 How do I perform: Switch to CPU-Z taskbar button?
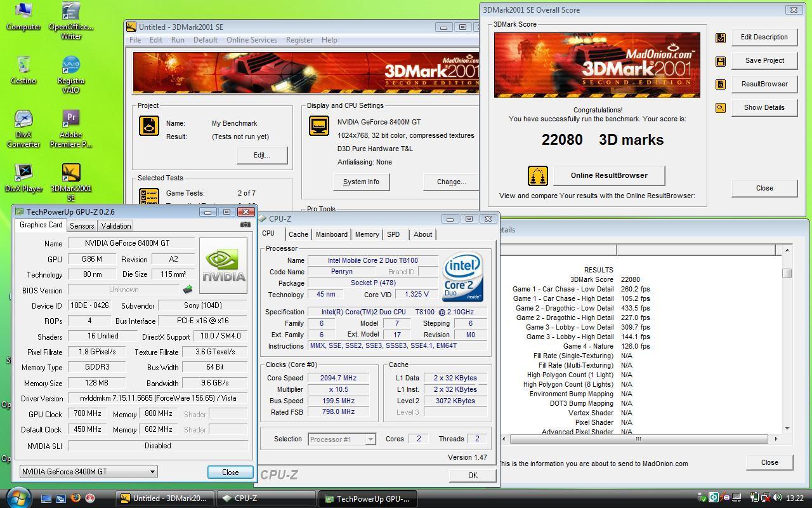tap(266, 498)
